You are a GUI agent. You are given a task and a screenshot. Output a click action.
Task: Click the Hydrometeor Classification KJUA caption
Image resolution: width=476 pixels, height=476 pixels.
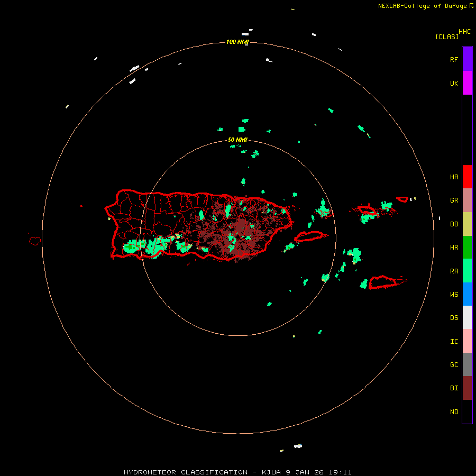(x=237, y=472)
